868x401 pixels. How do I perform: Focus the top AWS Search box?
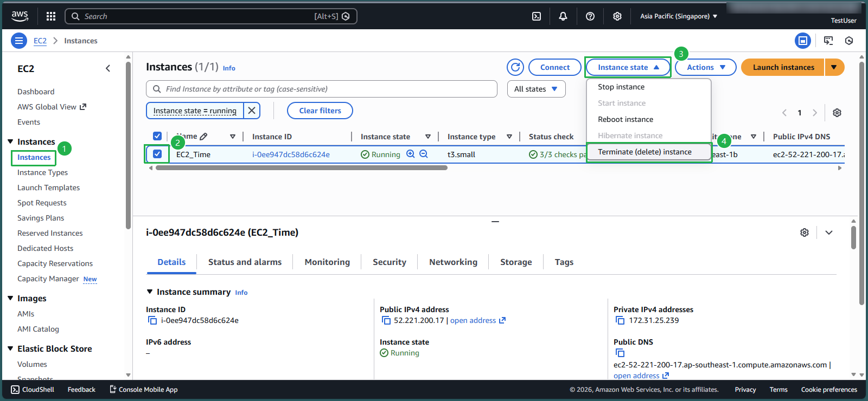pos(211,16)
